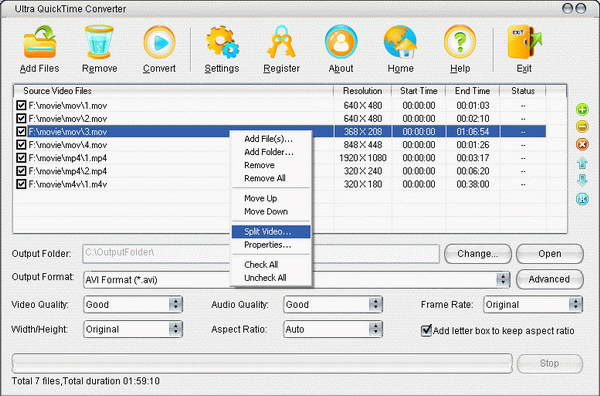This screenshot has width=600, height=396.
Task: Click the Status column header
Action: pos(523,91)
